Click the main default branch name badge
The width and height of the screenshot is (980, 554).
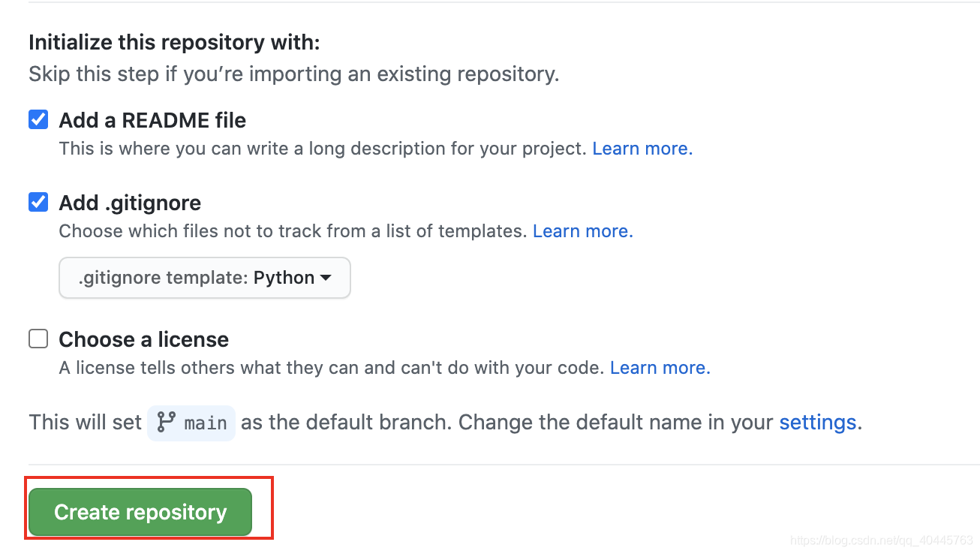(x=205, y=423)
